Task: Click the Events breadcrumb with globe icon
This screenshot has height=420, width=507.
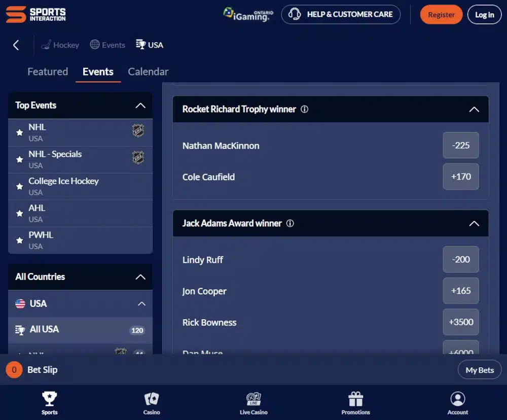Action: tap(107, 45)
